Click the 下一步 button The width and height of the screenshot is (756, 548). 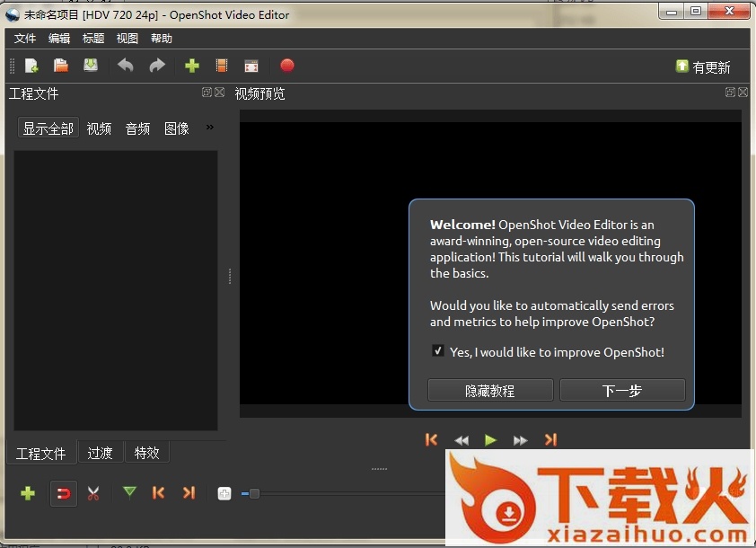click(x=622, y=391)
